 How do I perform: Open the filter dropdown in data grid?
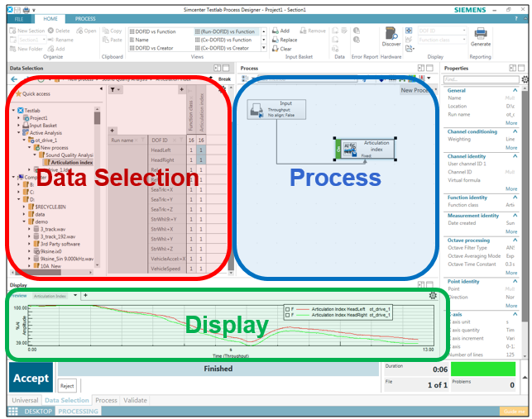115,89
